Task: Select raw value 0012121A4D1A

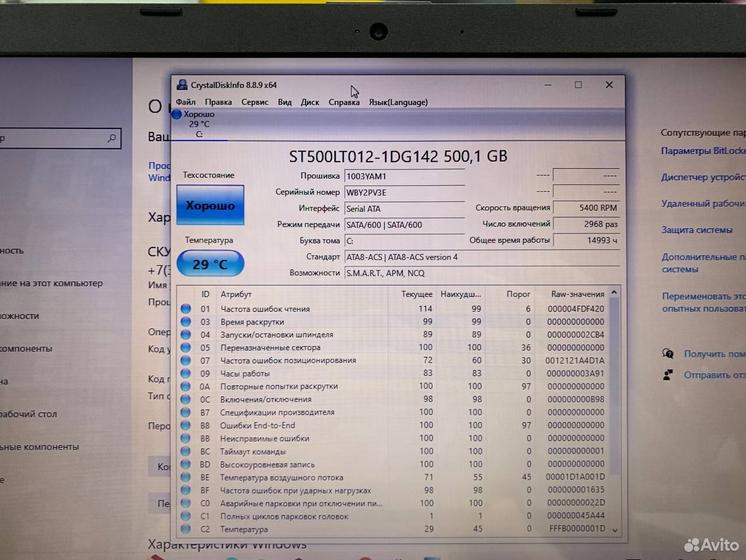Action: [574, 360]
